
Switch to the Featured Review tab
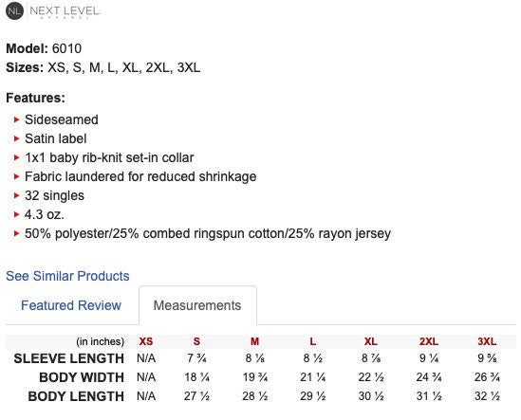click(x=71, y=305)
